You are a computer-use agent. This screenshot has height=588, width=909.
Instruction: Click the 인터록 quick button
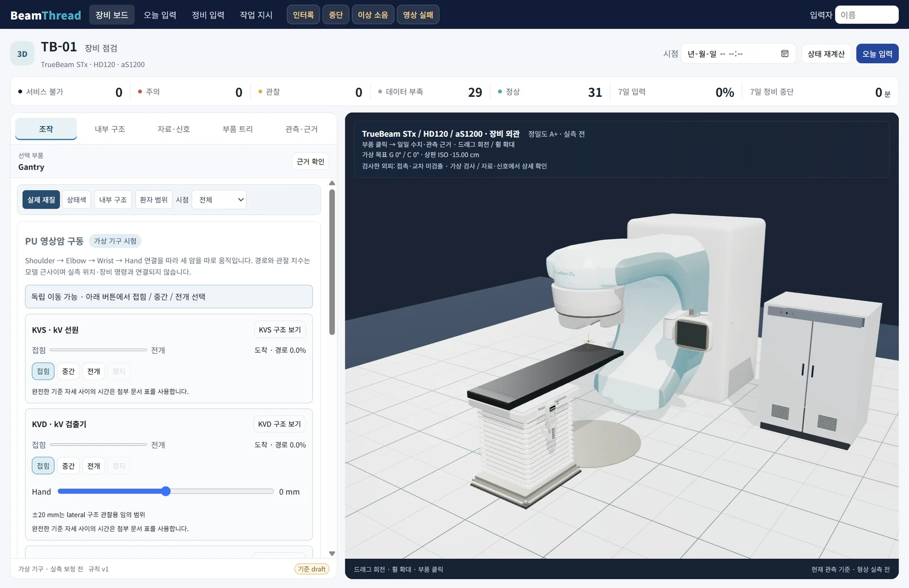tap(304, 15)
